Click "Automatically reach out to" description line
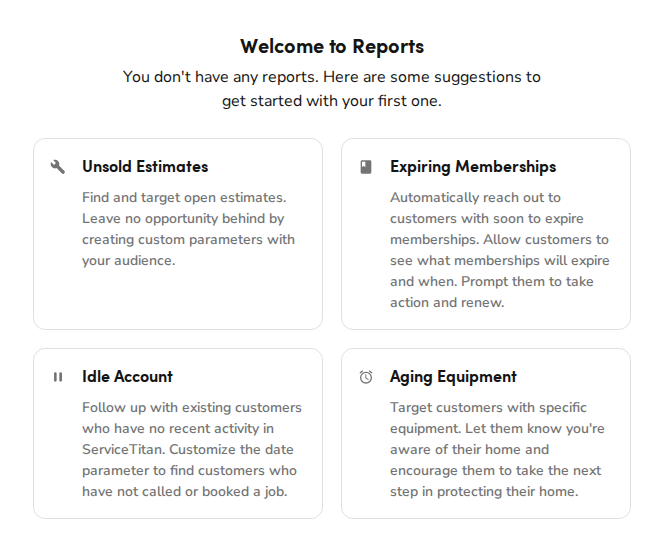The height and width of the screenshot is (552, 664). pos(475,197)
